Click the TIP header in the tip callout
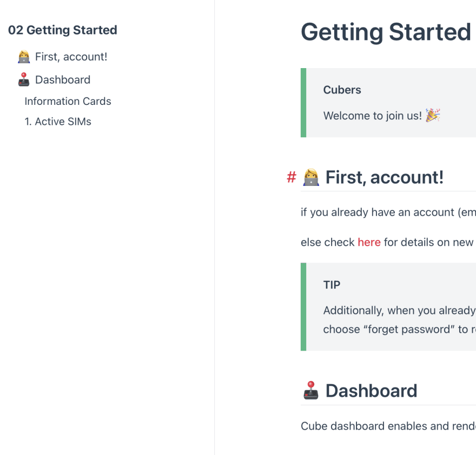The image size is (476, 455). pyautogui.click(x=331, y=285)
